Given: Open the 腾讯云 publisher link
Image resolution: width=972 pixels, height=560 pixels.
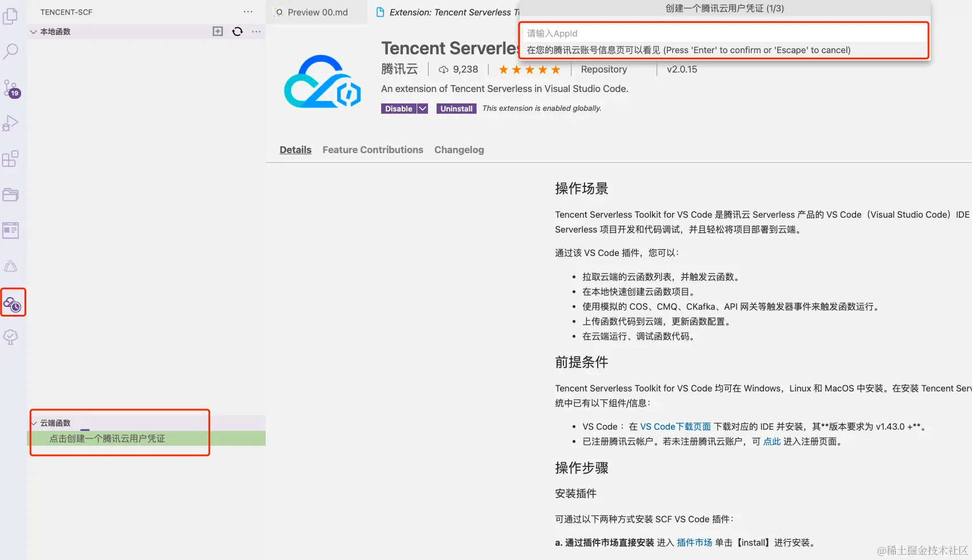Looking at the screenshot, I should 399,69.
